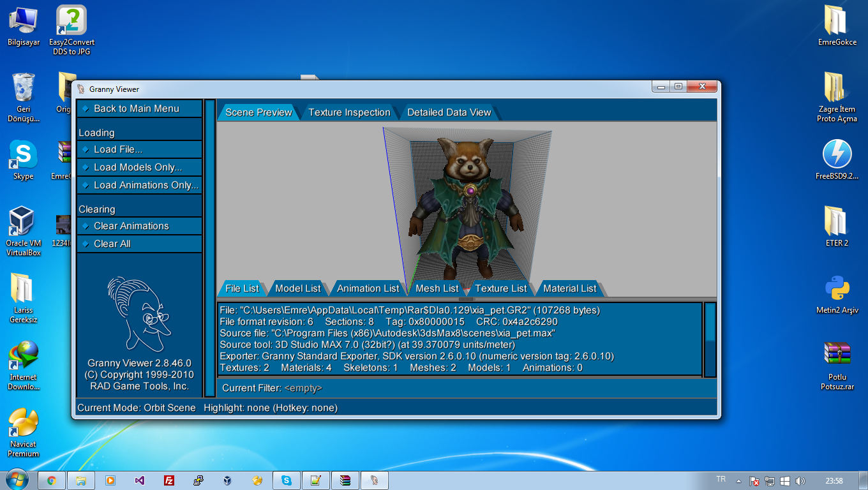Open the Texture List tab
Viewport: 868px width, 490px height.
(x=501, y=288)
